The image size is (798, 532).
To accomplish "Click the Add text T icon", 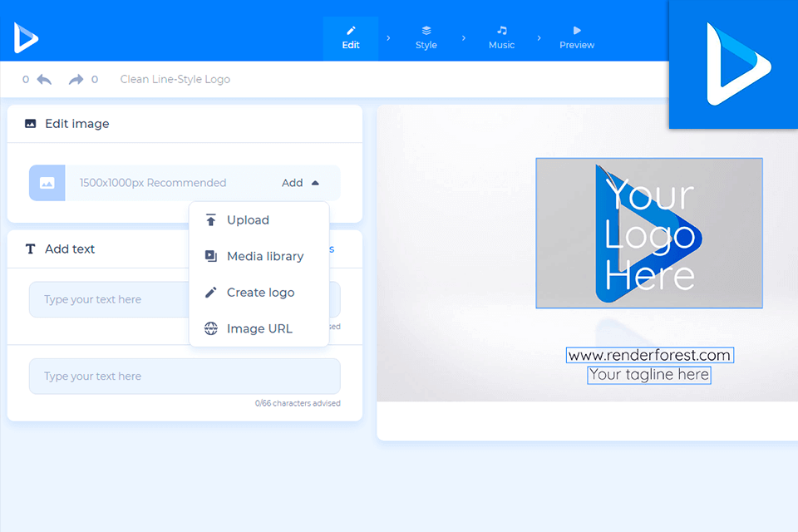I will tap(31, 249).
